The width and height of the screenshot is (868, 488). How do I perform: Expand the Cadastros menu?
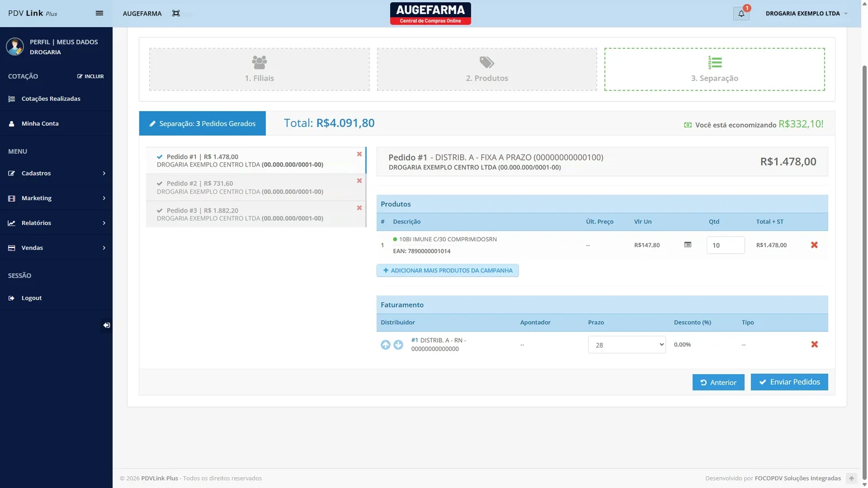(x=56, y=174)
